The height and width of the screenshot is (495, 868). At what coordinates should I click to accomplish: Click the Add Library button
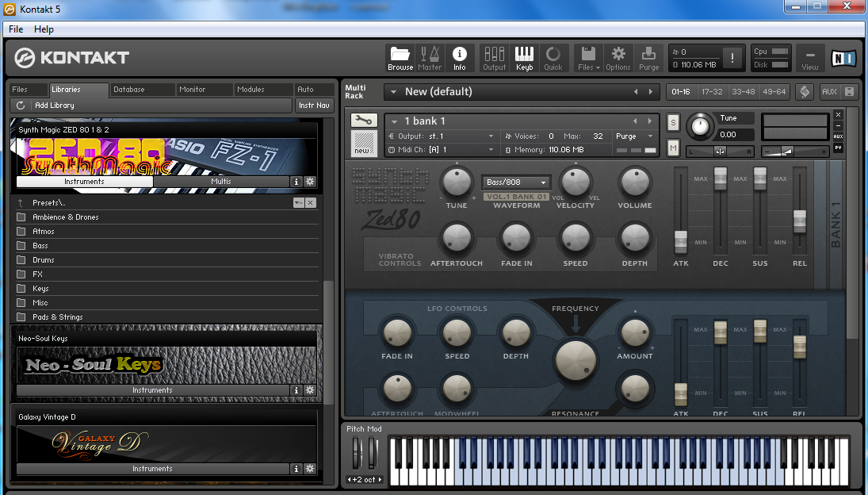click(54, 106)
